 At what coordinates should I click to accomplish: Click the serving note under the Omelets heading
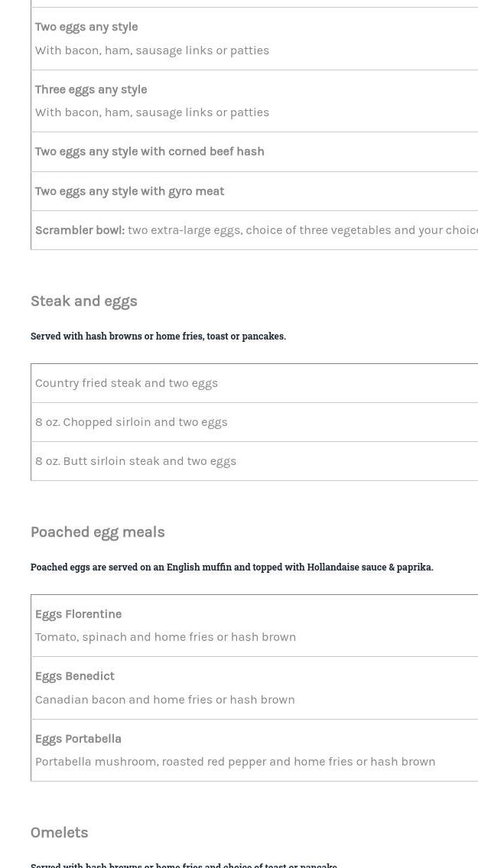click(x=184, y=865)
